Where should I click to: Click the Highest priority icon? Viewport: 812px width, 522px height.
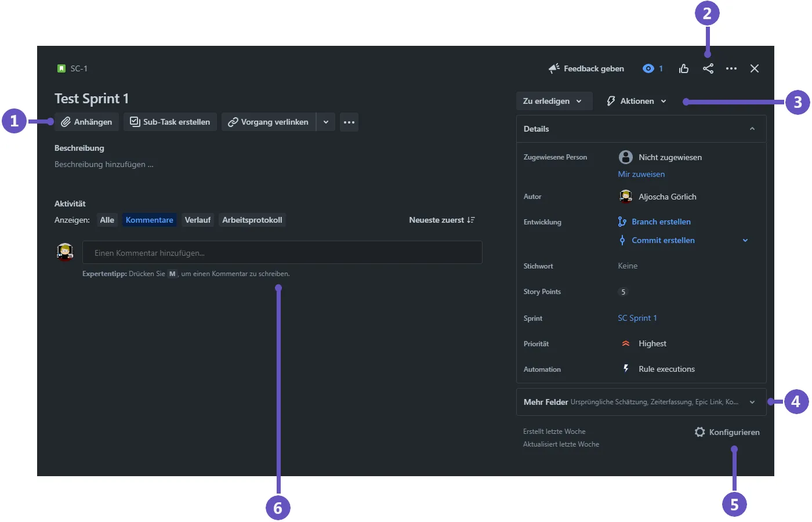[x=626, y=343]
